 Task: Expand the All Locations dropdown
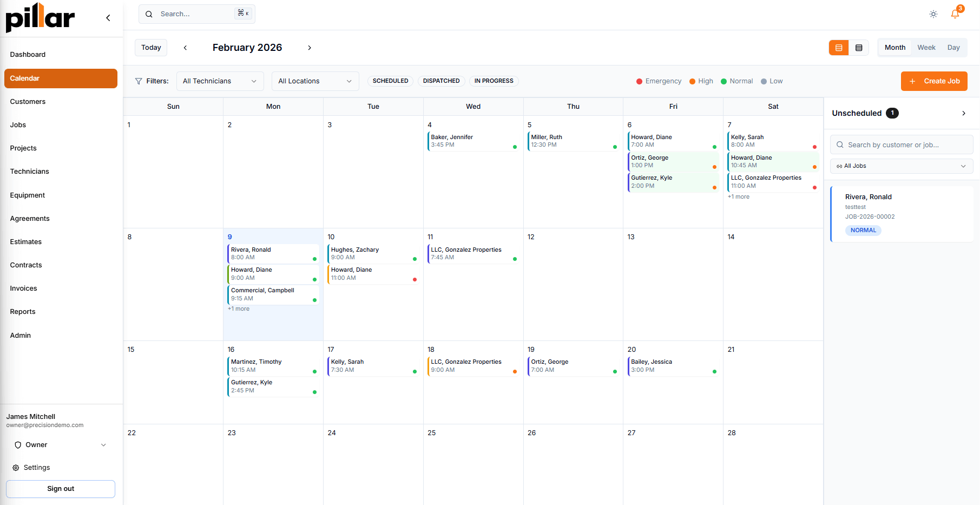pos(315,81)
